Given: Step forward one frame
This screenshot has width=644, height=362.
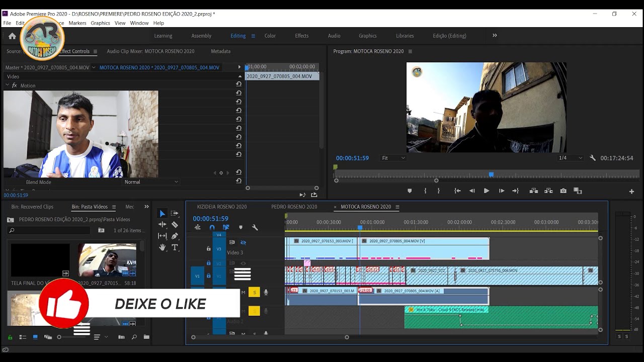Looking at the screenshot, I should pyautogui.click(x=501, y=191).
